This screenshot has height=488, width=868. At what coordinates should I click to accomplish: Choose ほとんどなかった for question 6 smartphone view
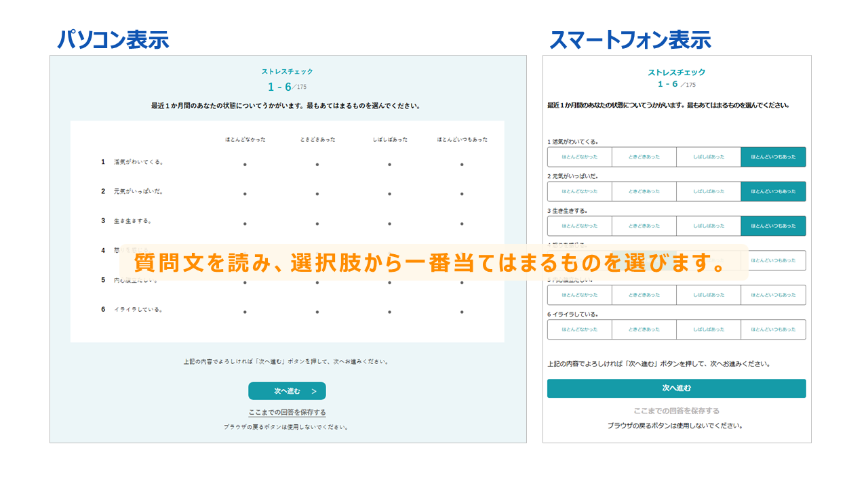click(x=580, y=329)
